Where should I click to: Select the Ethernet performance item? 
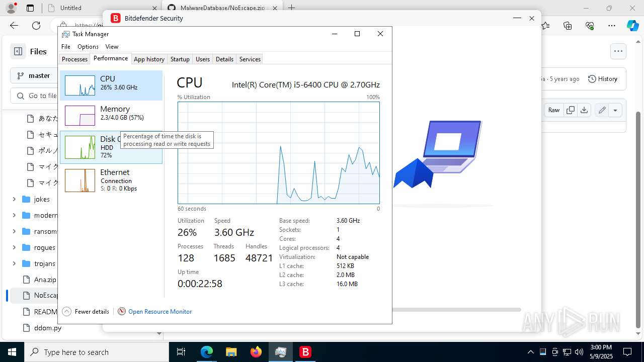[x=111, y=180]
